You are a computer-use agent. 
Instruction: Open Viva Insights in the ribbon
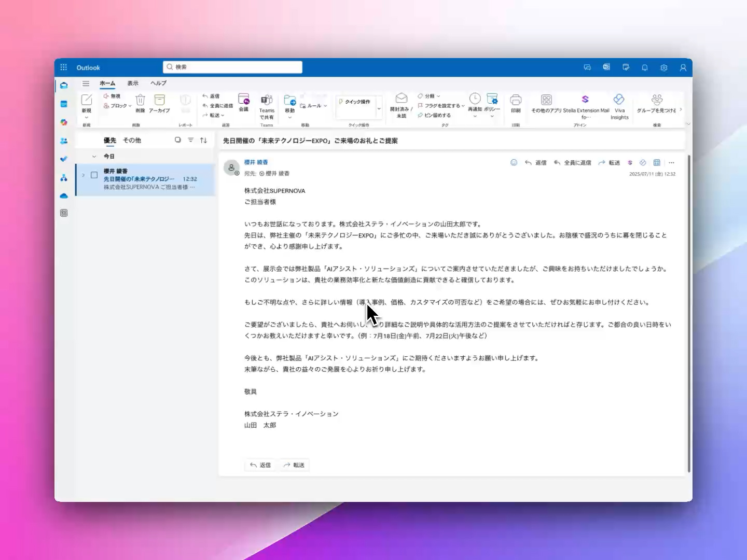(619, 106)
